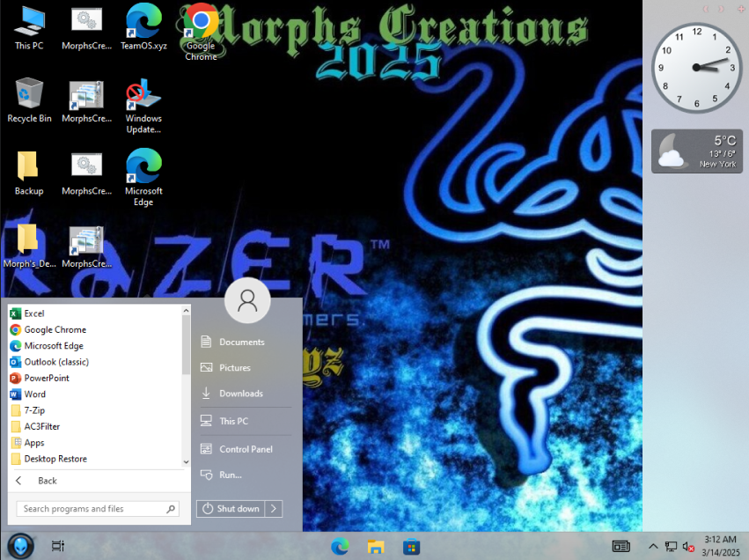Click the user account avatar in Start menu
The image size is (749, 560).
point(247,300)
